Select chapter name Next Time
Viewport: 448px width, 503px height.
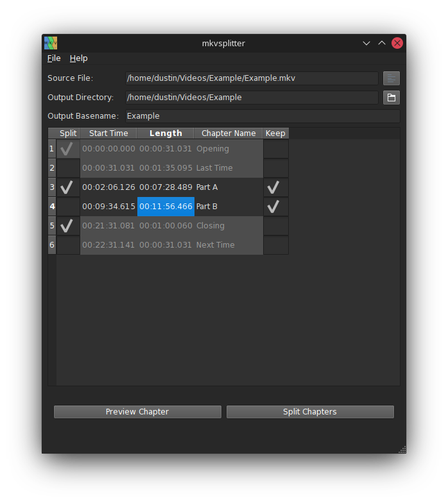pyautogui.click(x=228, y=245)
